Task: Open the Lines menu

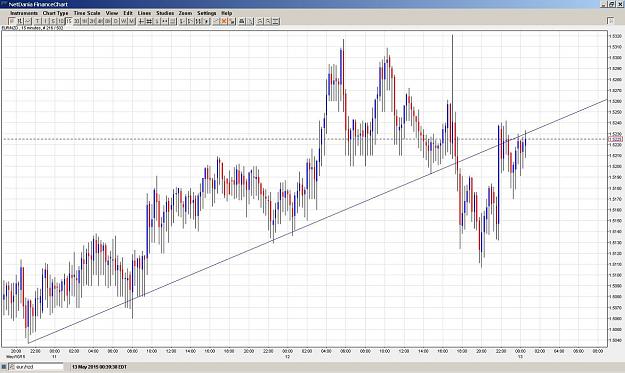Action: point(144,13)
